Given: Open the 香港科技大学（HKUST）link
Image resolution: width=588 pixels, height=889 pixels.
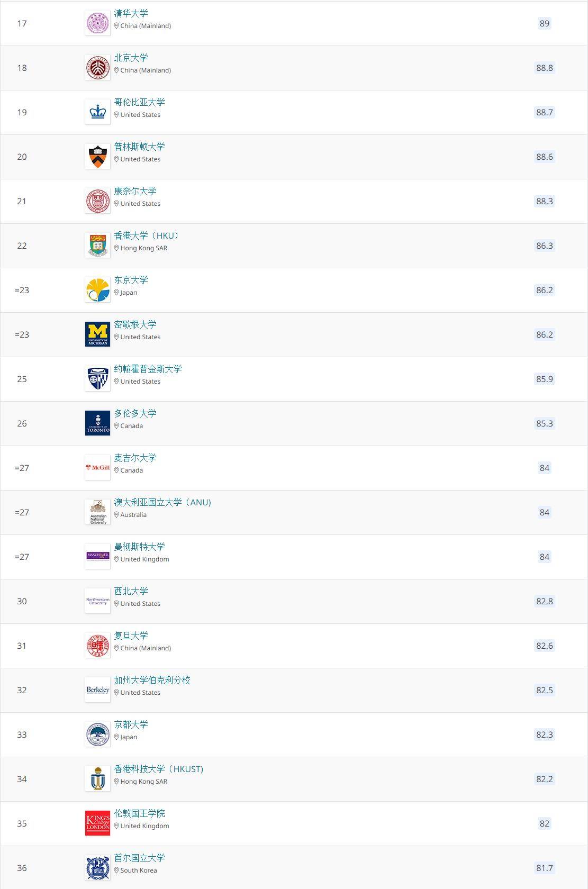Looking at the screenshot, I should [x=159, y=769].
